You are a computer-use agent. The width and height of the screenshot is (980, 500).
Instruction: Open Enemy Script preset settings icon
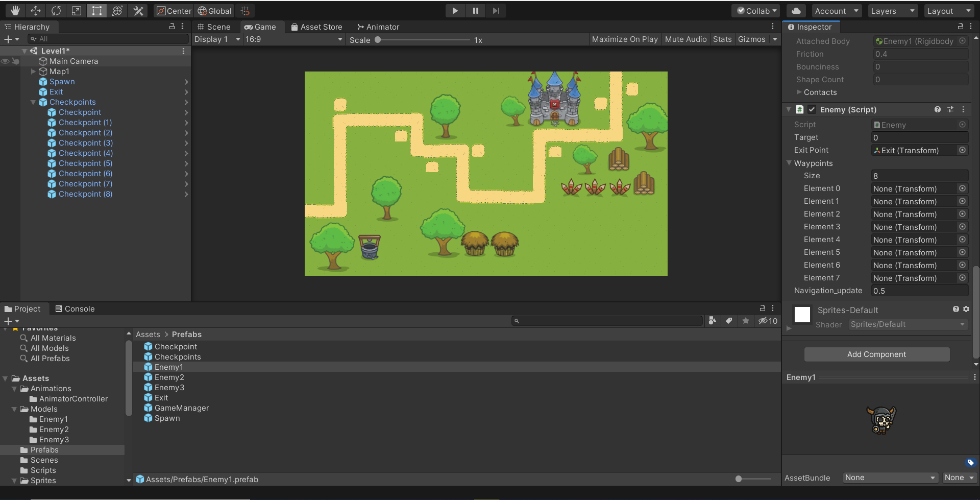pyautogui.click(x=950, y=109)
